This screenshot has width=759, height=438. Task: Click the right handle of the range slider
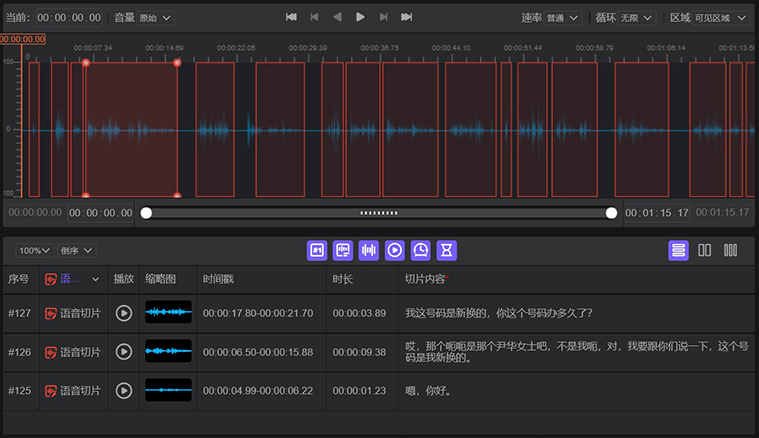(x=612, y=213)
